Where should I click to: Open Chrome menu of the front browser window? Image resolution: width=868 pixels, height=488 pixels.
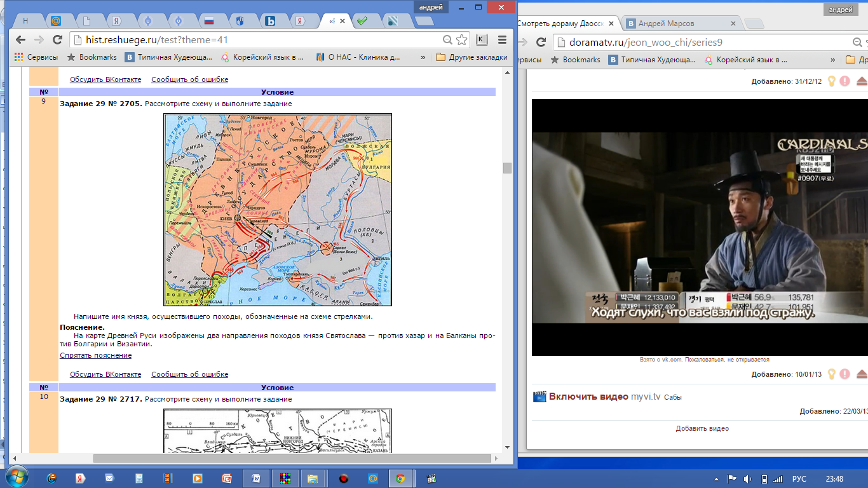(502, 40)
